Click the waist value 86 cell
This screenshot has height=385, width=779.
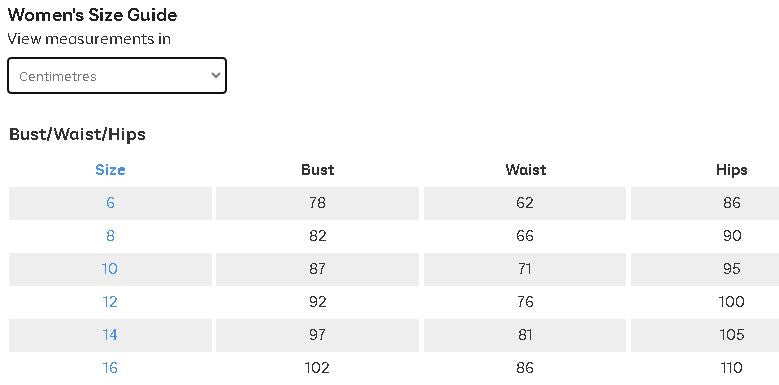click(525, 368)
